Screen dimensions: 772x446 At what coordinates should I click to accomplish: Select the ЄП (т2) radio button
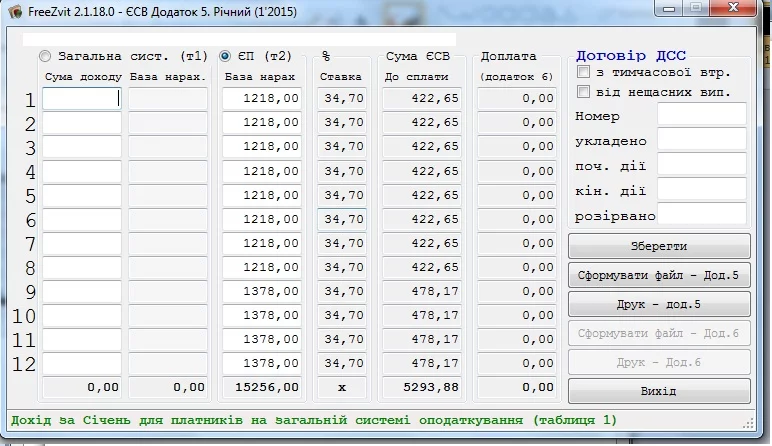pos(225,56)
